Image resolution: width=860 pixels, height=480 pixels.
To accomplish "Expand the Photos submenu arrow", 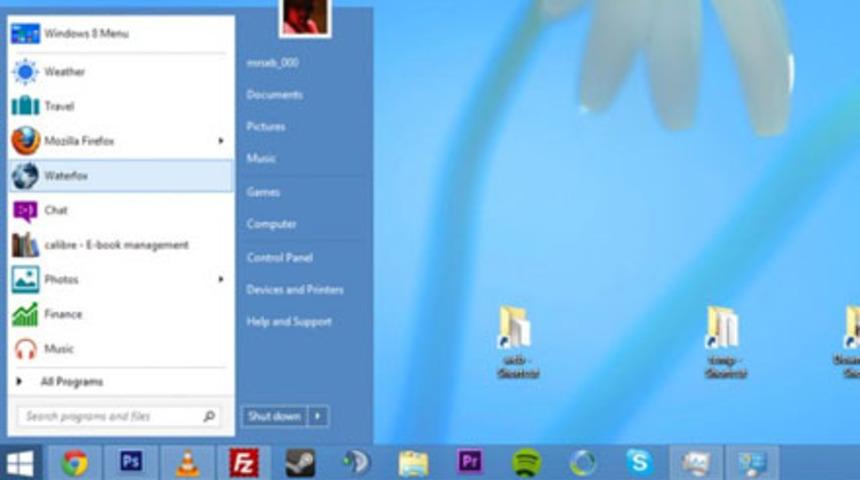I will [220, 280].
